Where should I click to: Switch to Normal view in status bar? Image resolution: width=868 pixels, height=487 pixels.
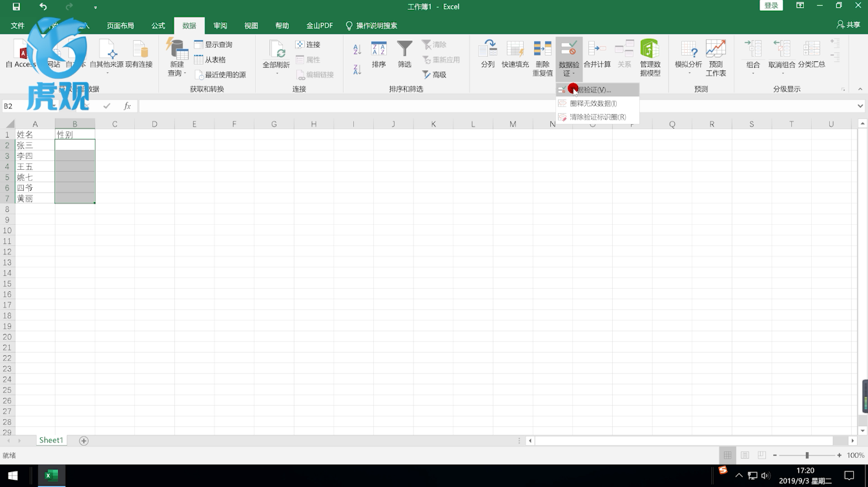(x=727, y=455)
